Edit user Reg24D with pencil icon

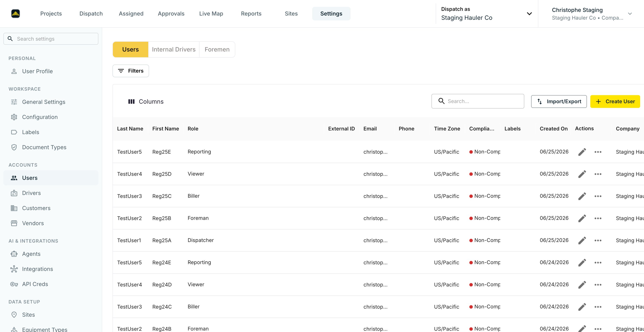point(582,285)
